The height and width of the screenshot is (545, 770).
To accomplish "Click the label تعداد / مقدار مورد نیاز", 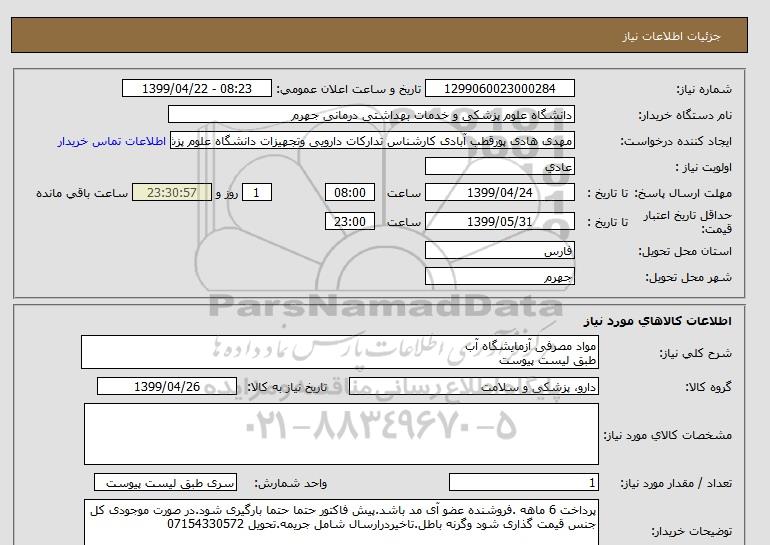I will [x=676, y=483].
